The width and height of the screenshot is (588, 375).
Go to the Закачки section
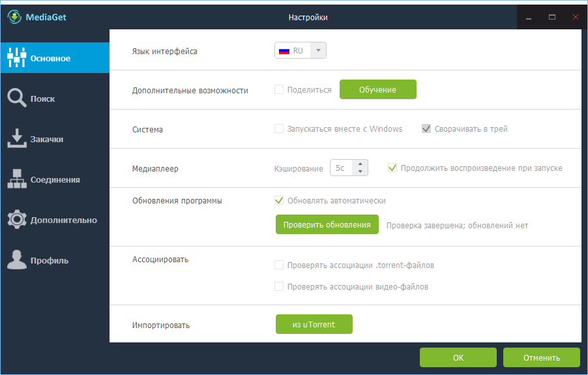click(x=55, y=139)
